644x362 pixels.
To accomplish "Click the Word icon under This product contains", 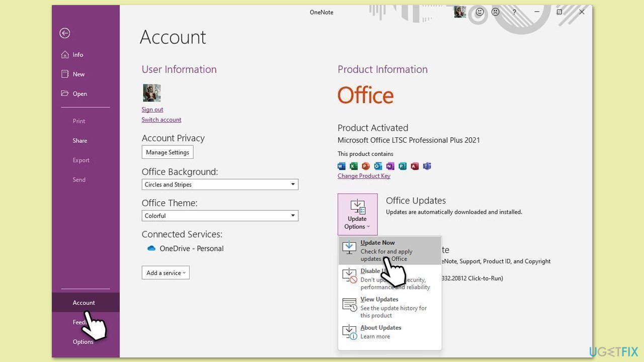I will click(x=341, y=166).
